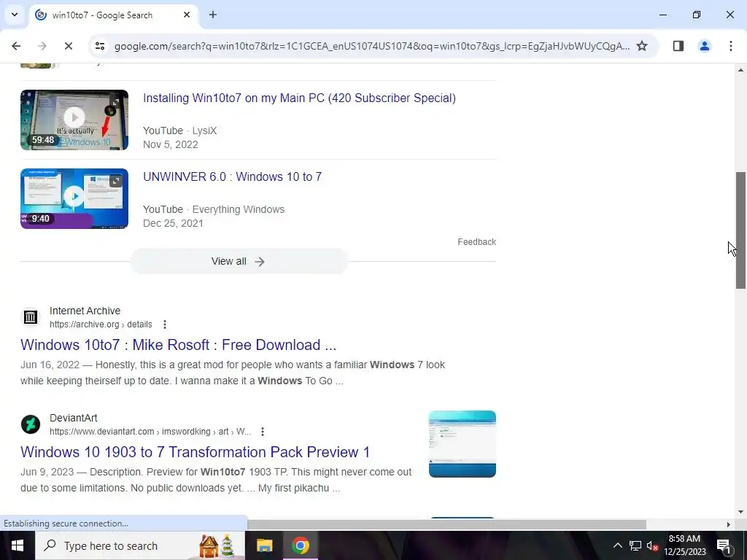Click the Chrome taskbar icon
The width and height of the screenshot is (747, 560).
click(x=300, y=545)
